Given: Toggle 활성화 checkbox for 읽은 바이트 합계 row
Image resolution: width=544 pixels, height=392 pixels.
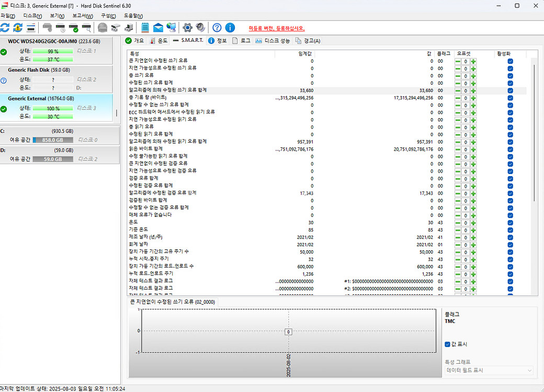Looking at the screenshot, I should pos(511,149).
